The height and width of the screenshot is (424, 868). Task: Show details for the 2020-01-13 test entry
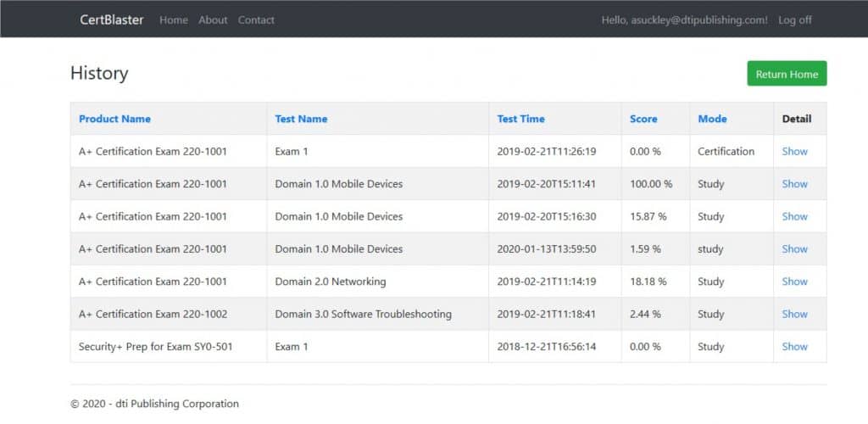click(794, 249)
